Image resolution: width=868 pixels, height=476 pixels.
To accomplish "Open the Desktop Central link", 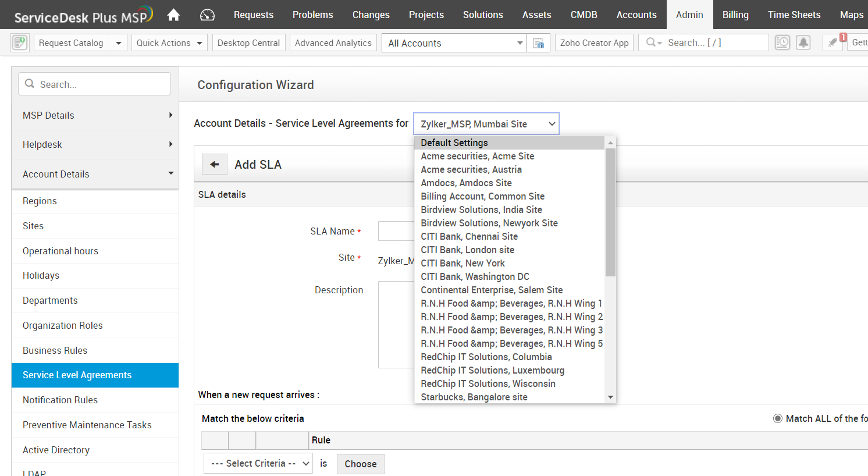I will (248, 43).
